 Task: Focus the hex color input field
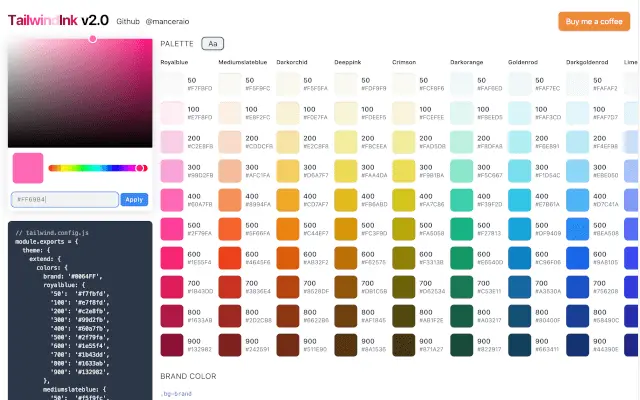[65, 200]
